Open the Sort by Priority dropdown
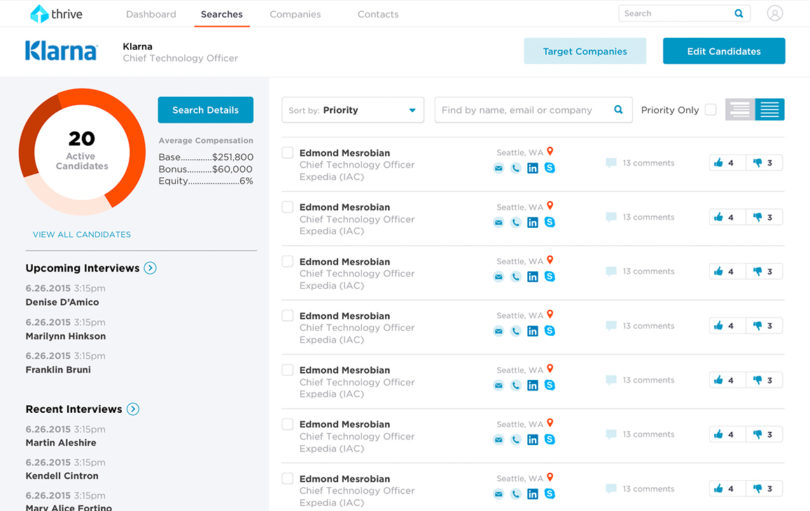This screenshot has height=511, width=810. [353, 110]
